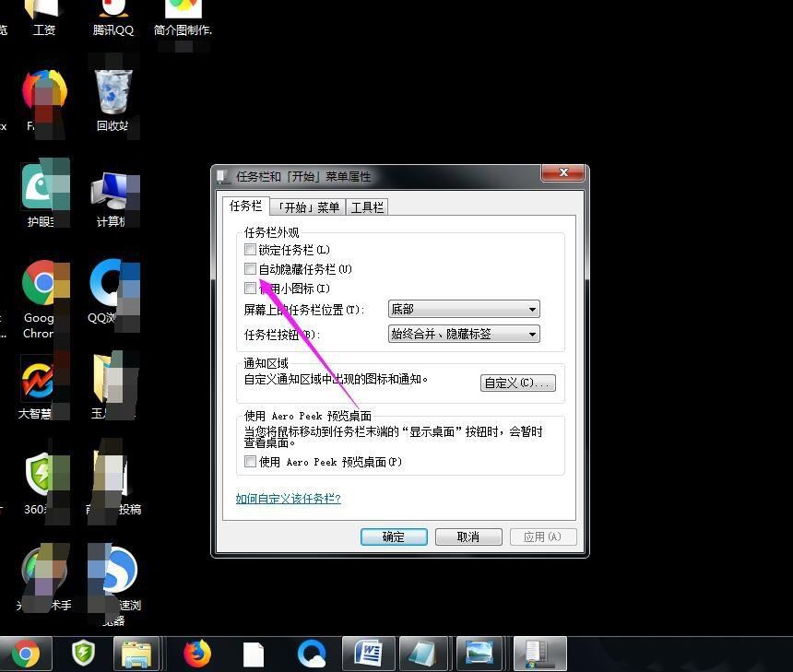The height and width of the screenshot is (672, 793).
Task: Open the 回收站 (Recycle Bin)
Action: coord(112,92)
